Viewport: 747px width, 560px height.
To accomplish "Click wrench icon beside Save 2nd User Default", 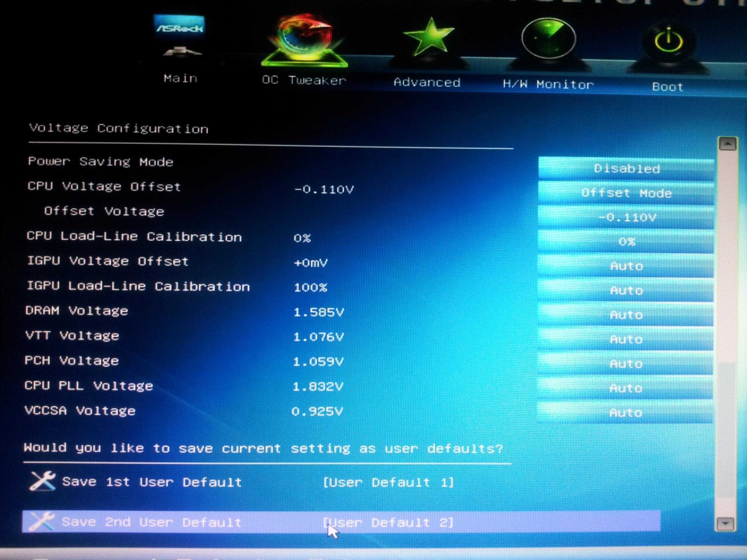I will point(41,521).
